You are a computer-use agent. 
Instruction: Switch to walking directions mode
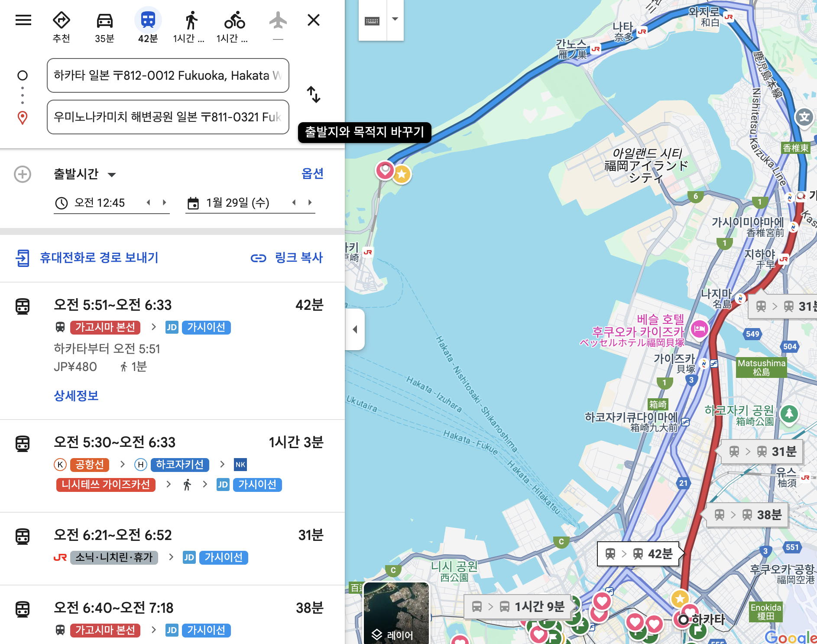click(189, 27)
